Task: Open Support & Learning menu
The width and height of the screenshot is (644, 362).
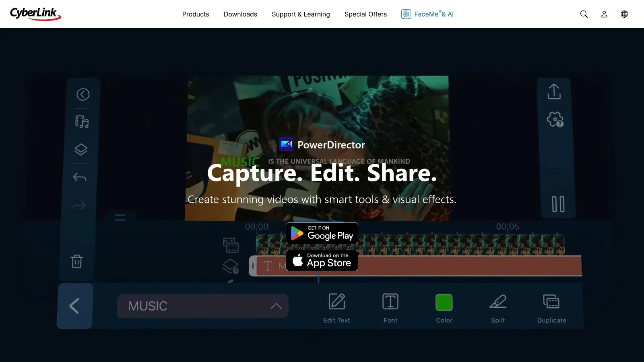Action: pyautogui.click(x=301, y=14)
